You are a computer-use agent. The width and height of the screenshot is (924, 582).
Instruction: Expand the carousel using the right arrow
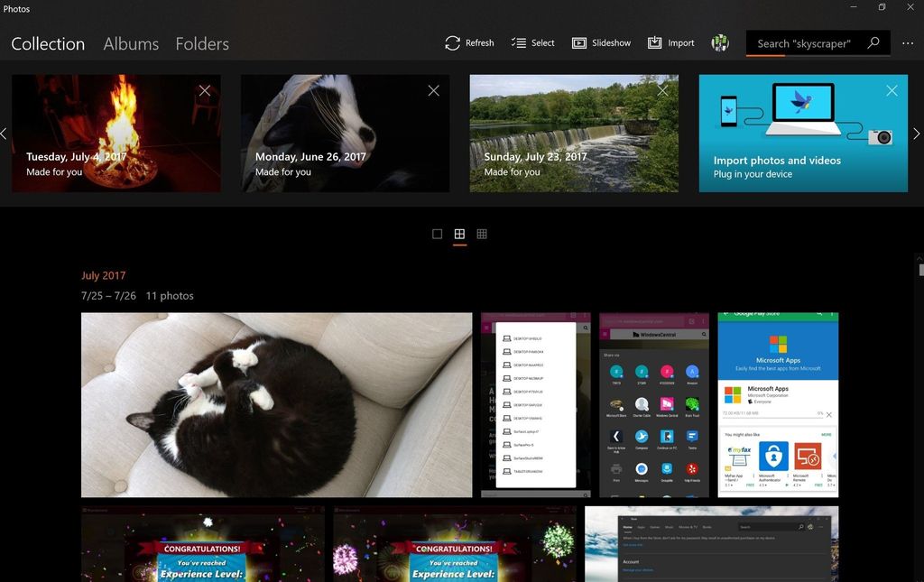916,134
